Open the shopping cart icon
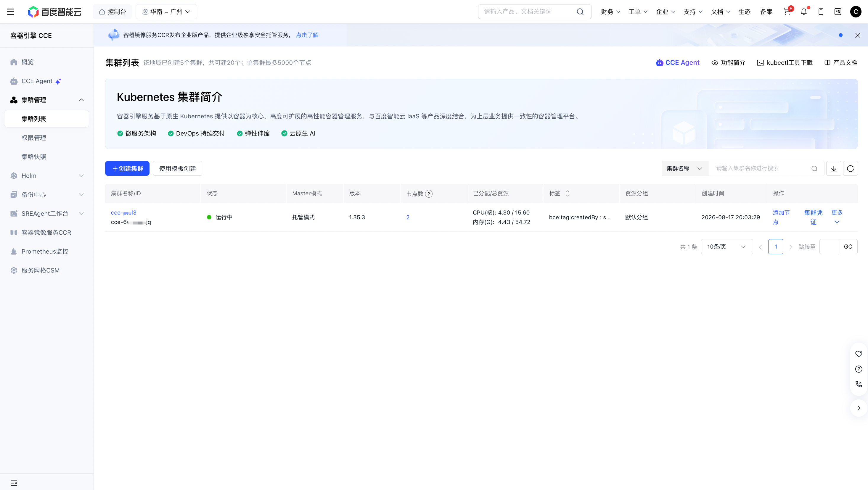This screenshot has height=490, width=868. pos(787,12)
